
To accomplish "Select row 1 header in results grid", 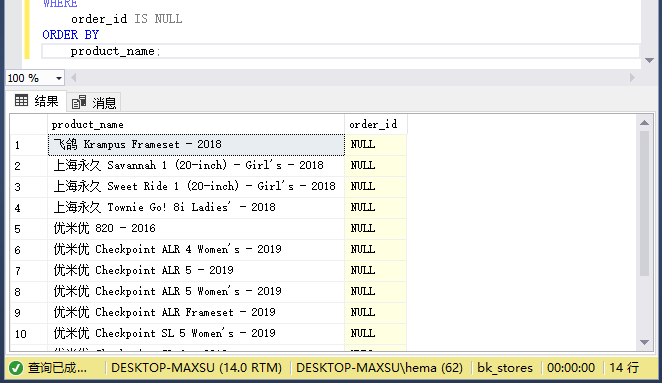I will 29,145.
